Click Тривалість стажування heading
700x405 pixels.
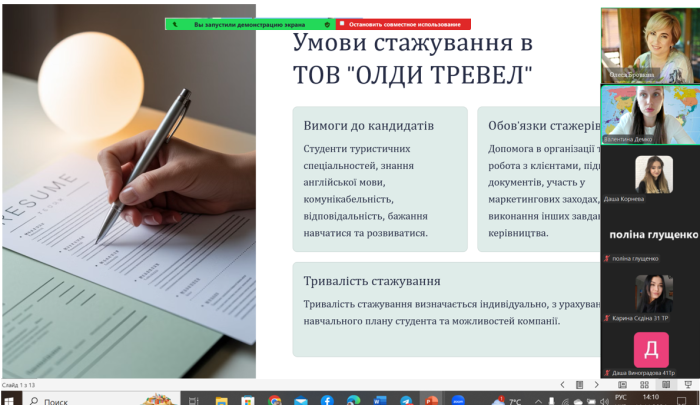[x=372, y=281]
